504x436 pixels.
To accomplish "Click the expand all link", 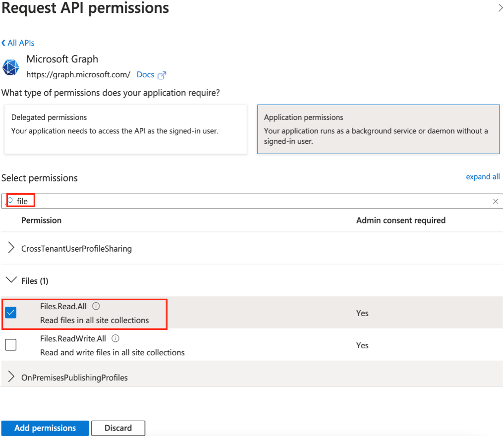I will click(x=483, y=177).
